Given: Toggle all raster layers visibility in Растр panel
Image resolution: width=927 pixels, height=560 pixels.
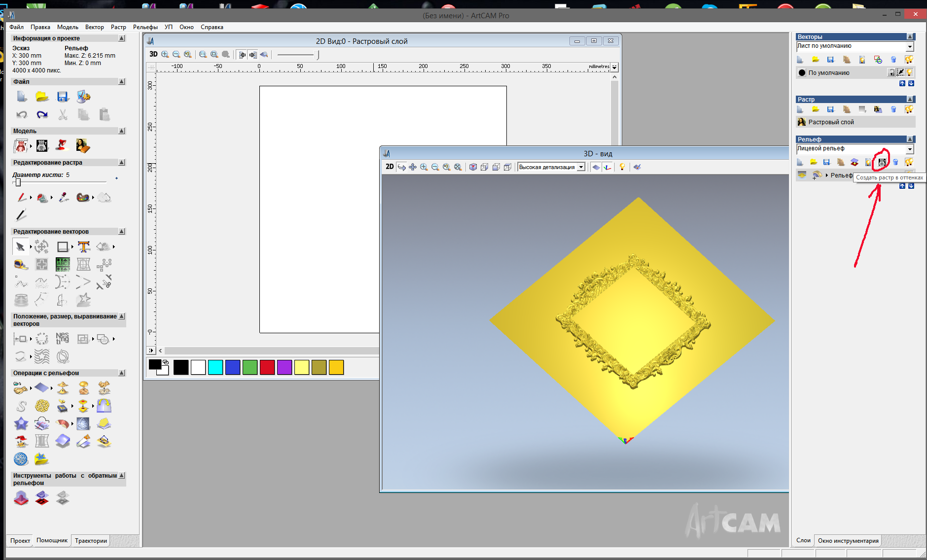Looking at the screenshot, I should click(909, 109).
